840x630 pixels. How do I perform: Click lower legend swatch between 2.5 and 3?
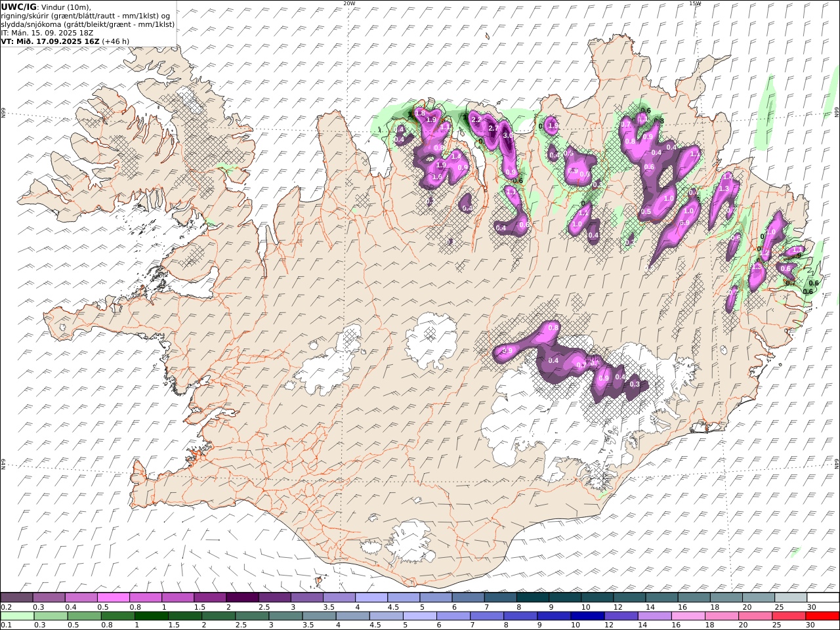[251, 616]
